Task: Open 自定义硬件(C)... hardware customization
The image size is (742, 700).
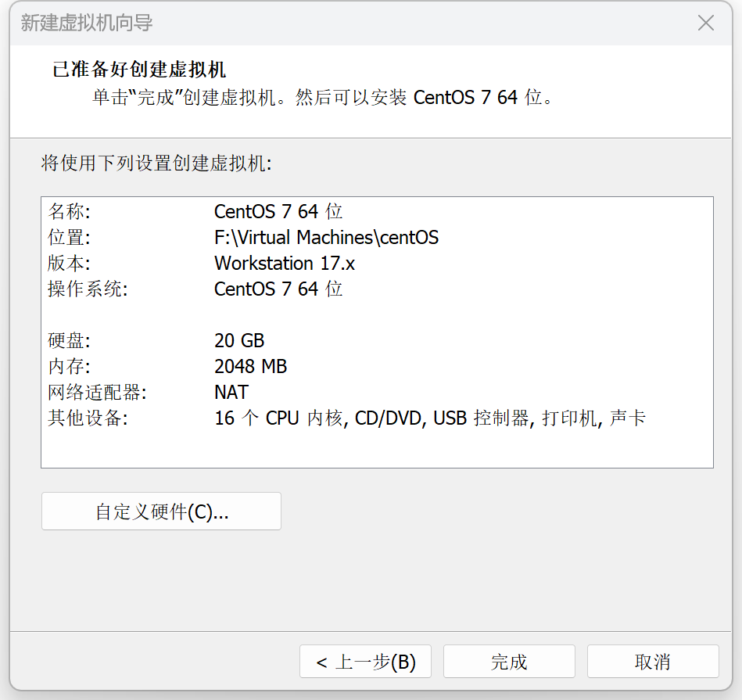Action: (161, 512)
